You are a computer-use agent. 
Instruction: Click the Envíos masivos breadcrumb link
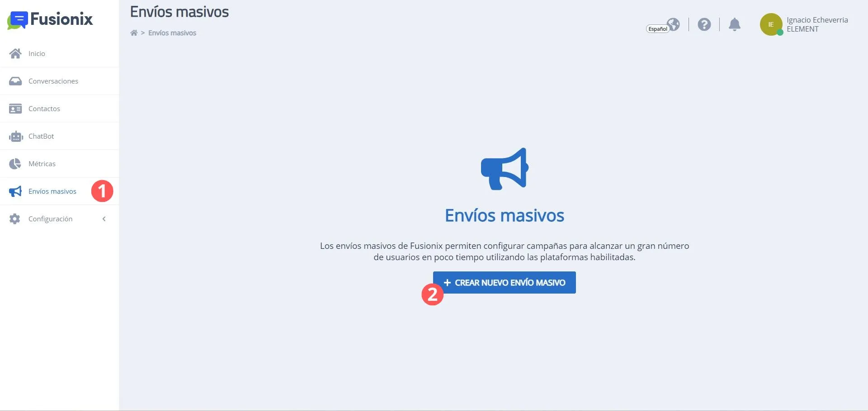coord(172,33)
